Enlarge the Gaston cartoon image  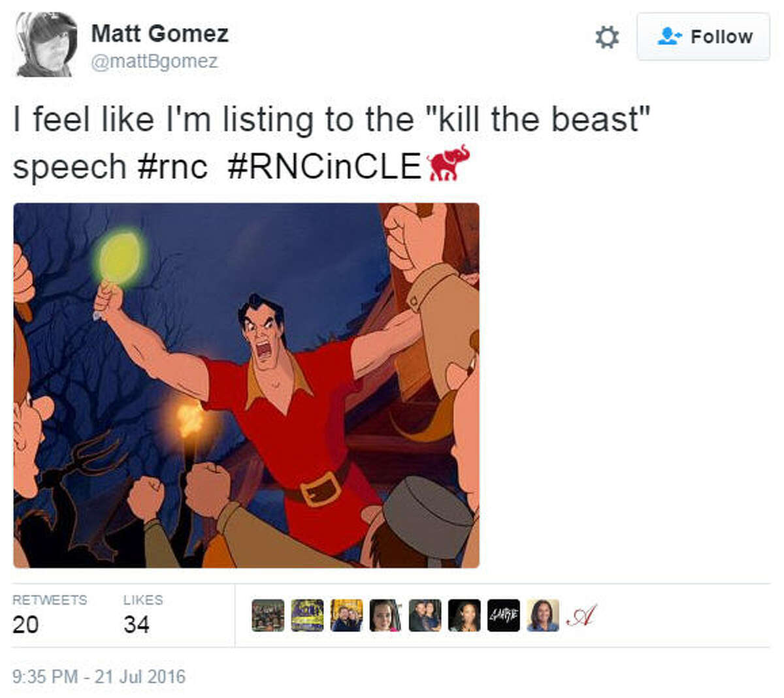tap(246, 385)
